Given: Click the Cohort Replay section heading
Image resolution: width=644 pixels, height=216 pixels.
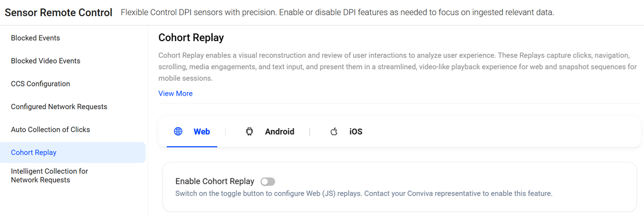Looking at the screenshot, I should pos(191,38).
